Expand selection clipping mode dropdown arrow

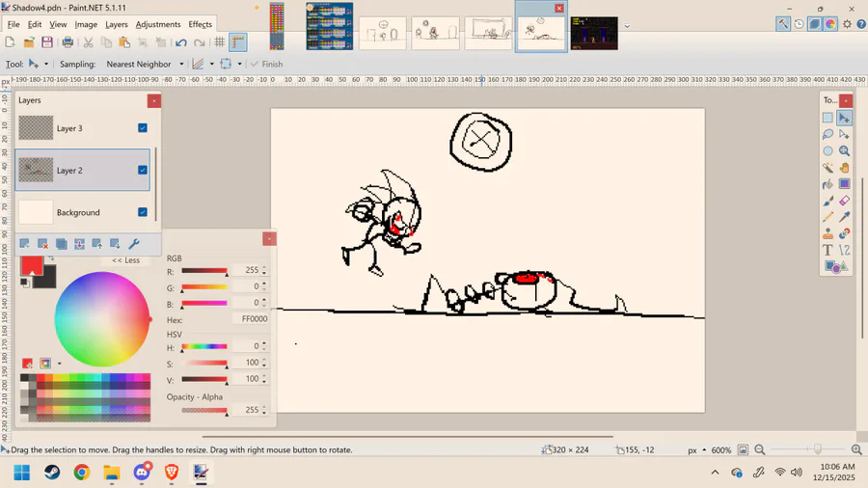pos(240,65)
